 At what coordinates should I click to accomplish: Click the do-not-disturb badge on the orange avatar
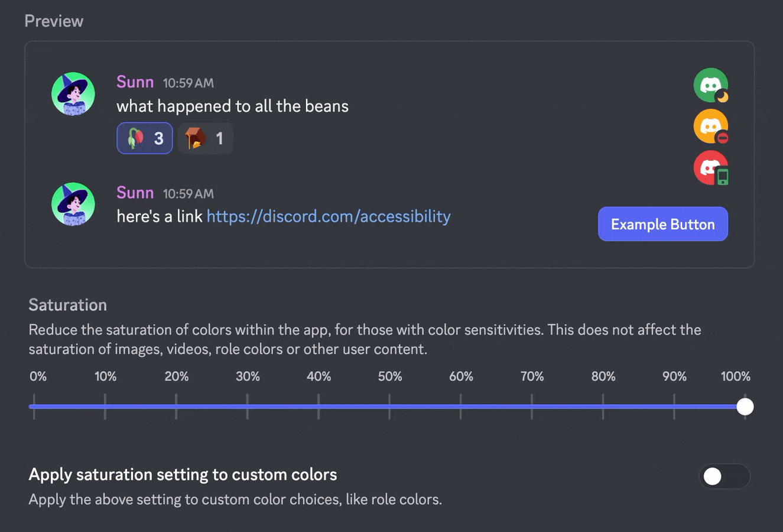tap(723, 138)
